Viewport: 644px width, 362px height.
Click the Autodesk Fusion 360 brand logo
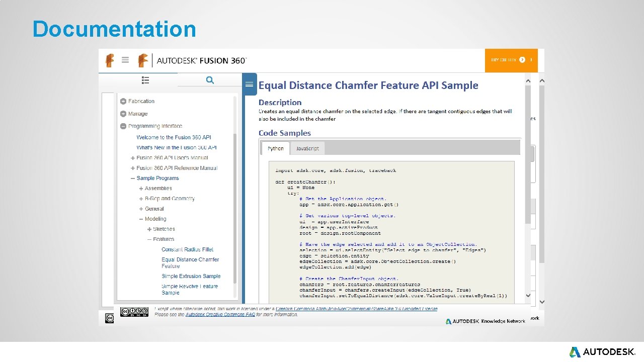click(x=193, y=60)
